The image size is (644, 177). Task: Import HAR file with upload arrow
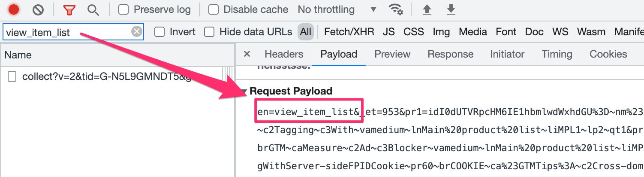pyautogui.click(x=427, y=9)
